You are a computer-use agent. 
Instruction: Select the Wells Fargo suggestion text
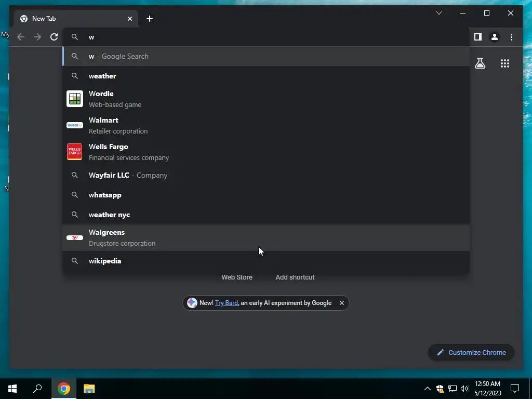[129, 152]
